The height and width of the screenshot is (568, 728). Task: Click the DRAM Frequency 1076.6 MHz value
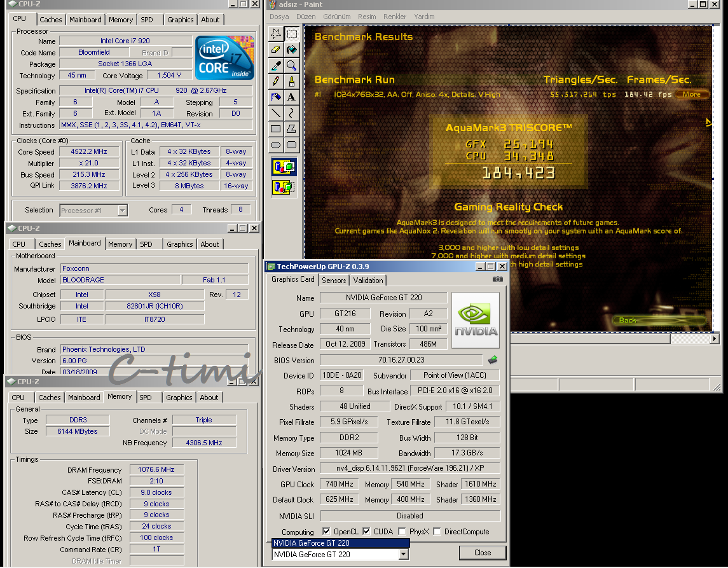[156, 469]
